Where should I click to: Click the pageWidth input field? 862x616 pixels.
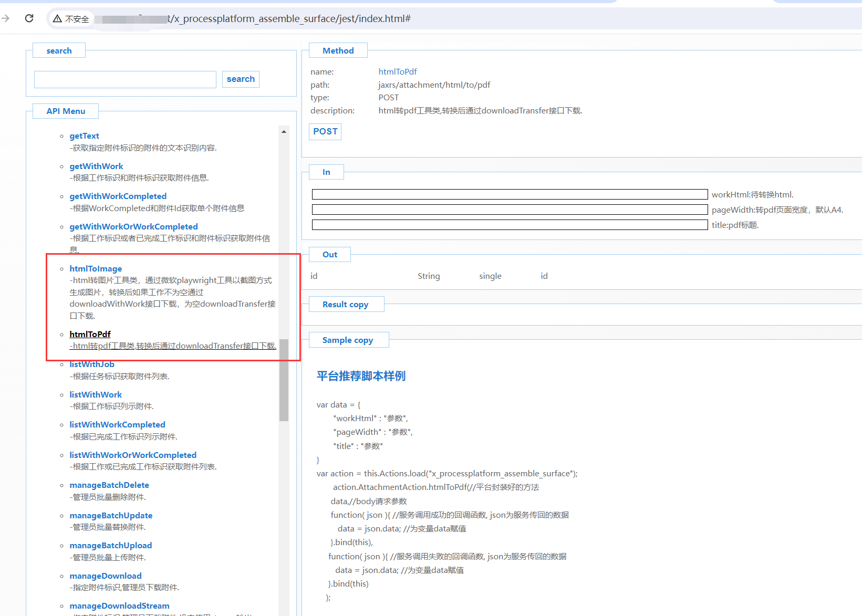(x=510, y=210)
